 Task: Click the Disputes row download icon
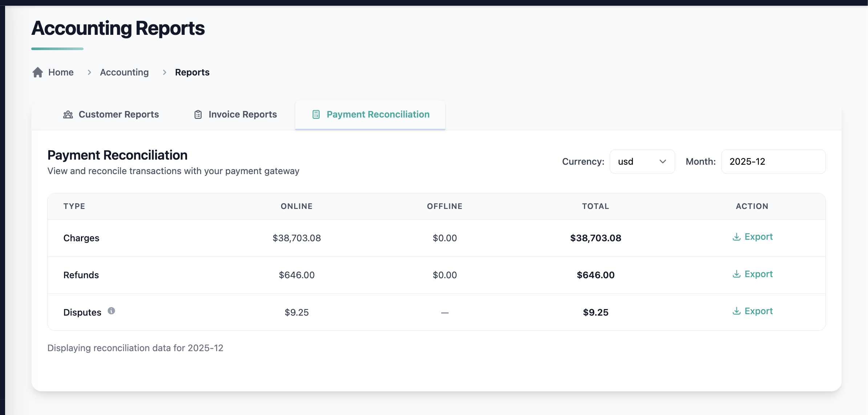pyautogui.click(x=737, y=311)
